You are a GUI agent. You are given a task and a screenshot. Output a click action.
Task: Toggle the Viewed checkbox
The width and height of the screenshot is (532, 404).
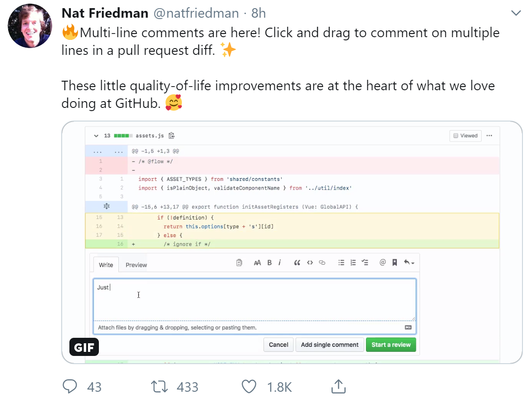456,136
